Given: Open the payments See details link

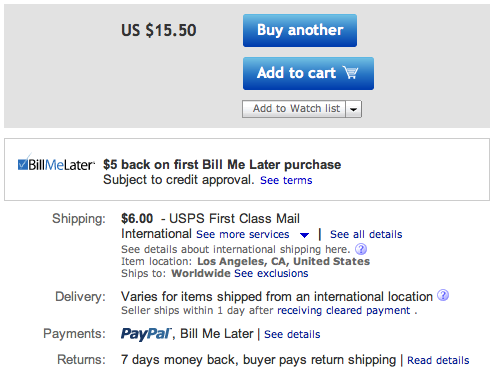Looking at the screenshot, I should click(x=292, y=334).
